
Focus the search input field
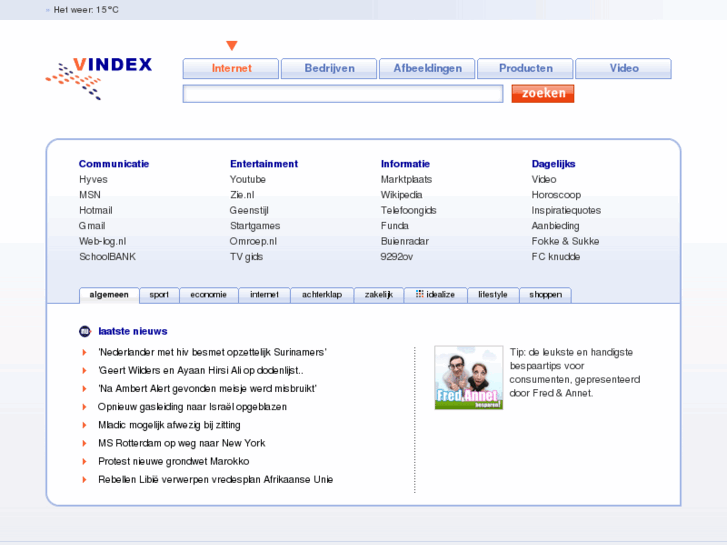click(x=343, y=94)
